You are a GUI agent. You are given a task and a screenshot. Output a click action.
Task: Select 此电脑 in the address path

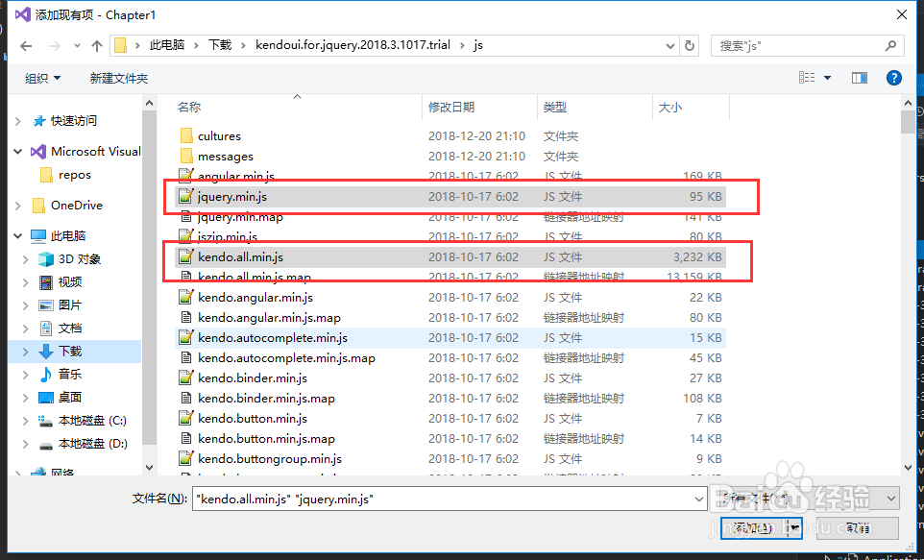[167, 45]
